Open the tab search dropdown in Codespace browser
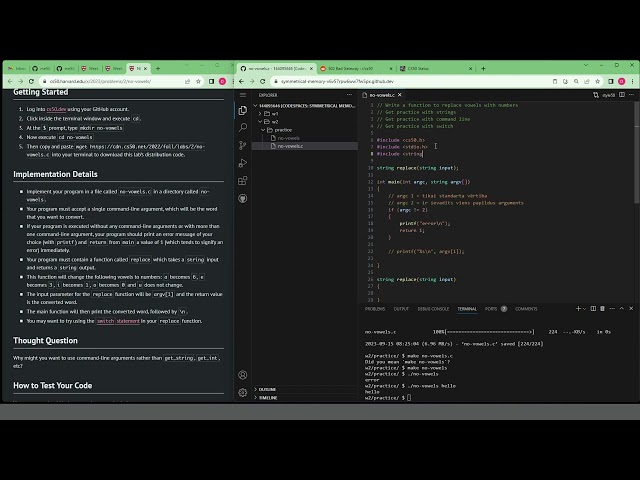The image size is (640, 480). [586, 65]
